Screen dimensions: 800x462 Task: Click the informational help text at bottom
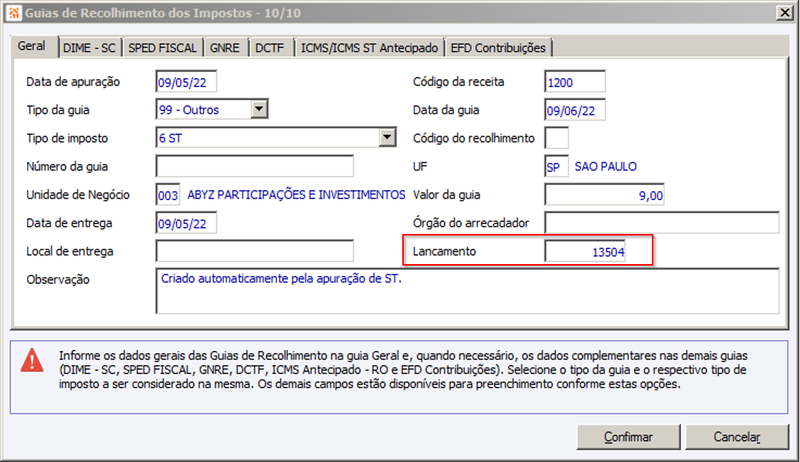click(403, 370)
